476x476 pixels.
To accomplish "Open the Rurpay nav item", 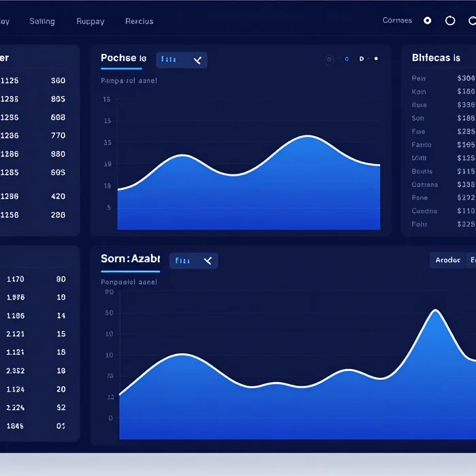I will [91, 21].
